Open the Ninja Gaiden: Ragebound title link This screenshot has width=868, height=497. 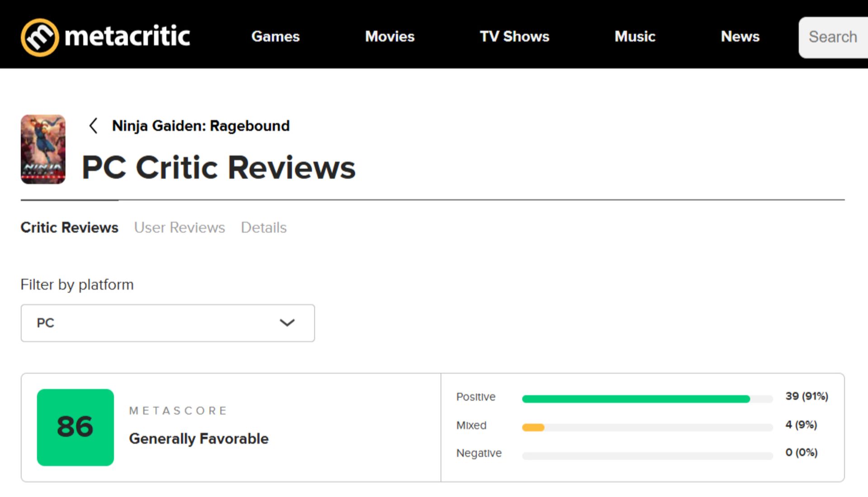click(x=201, y=126)
